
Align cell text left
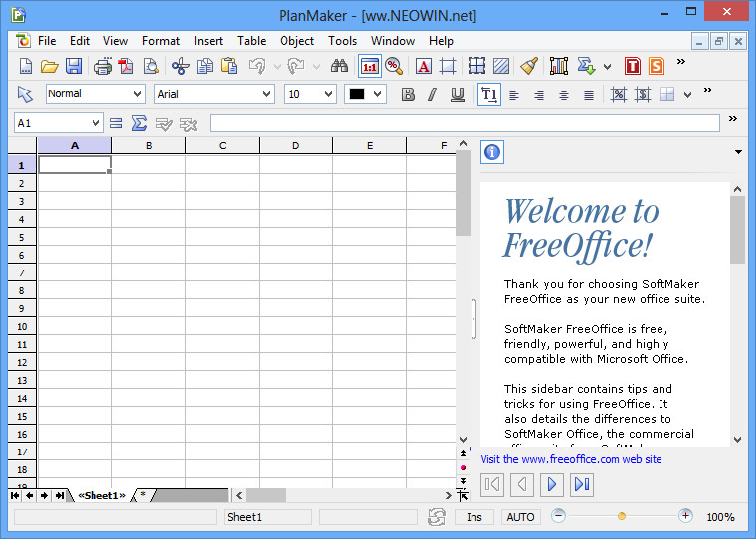click(514, 94)
